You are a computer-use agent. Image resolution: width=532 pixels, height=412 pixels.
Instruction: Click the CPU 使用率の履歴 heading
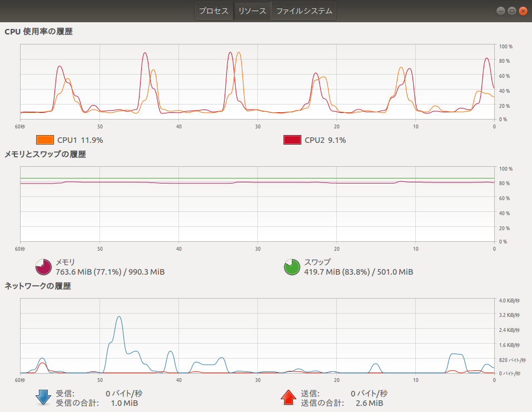point(38,32)
